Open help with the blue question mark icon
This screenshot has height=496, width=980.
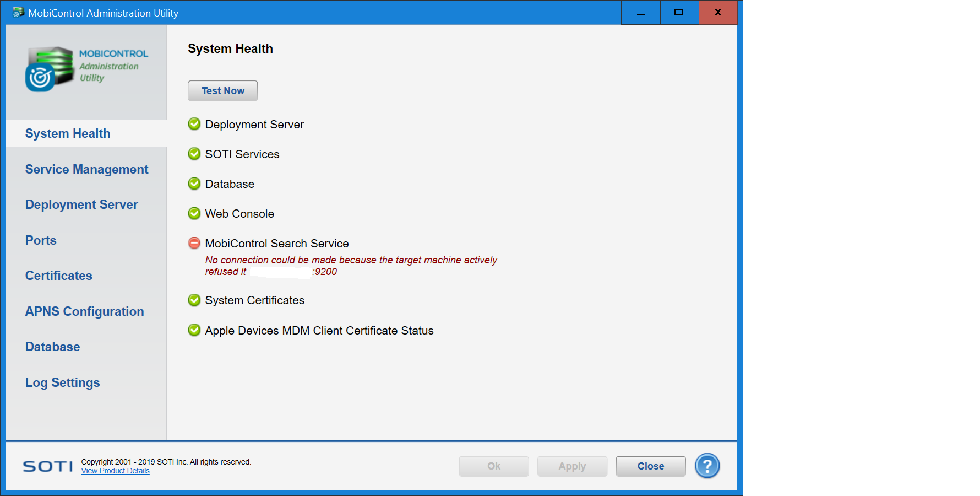pyautogui.click(x=707, y=466)
